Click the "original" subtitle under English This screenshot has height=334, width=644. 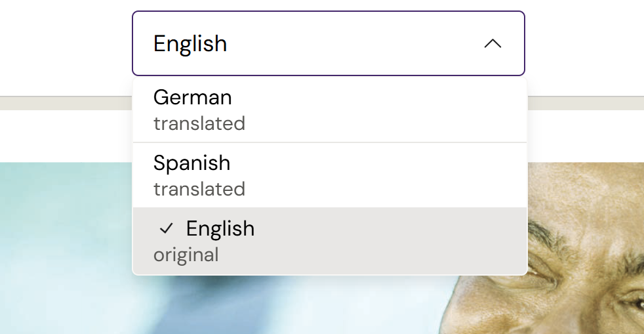(186, 255)
